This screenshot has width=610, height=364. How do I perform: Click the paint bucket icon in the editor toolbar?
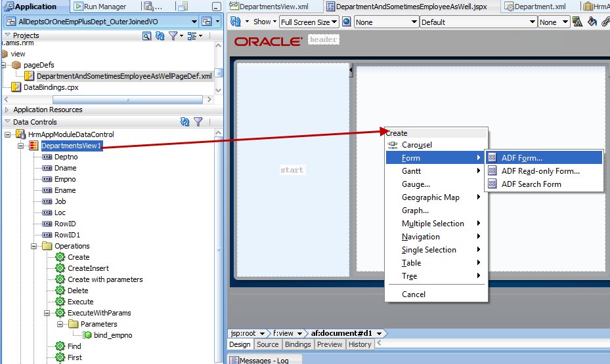pyautogui.click(x=592, y=22)
